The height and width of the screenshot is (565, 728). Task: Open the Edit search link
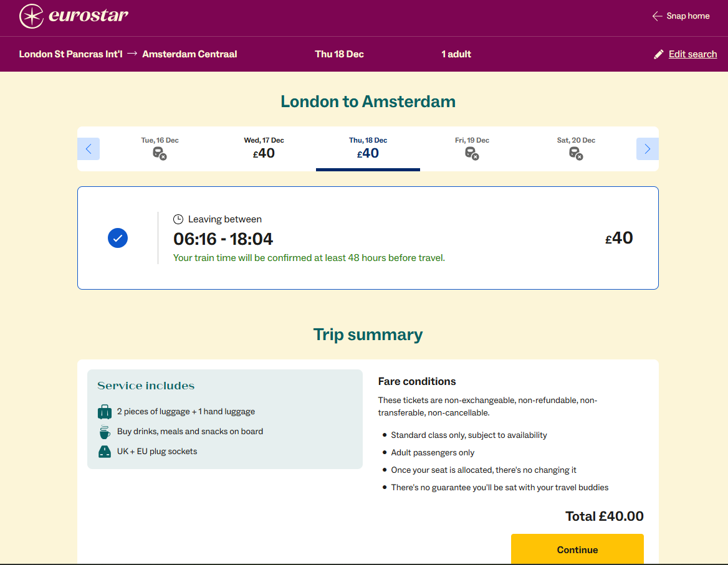pos(692,54)
